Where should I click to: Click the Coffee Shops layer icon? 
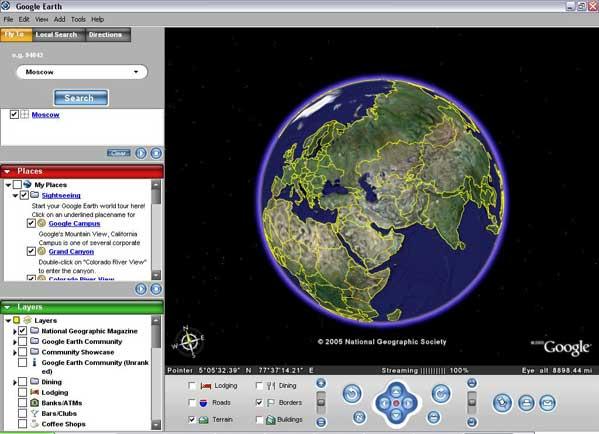(34, 424)
